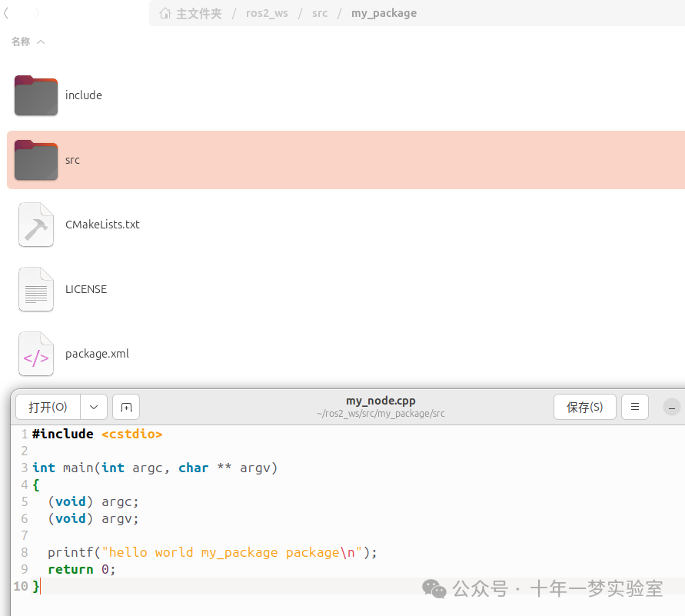Click the ~/ros2_ws/src/my_package/src path subtitle
Image resolution: width=685 pixels, height=616 pixels.
[x=381, y=414]
